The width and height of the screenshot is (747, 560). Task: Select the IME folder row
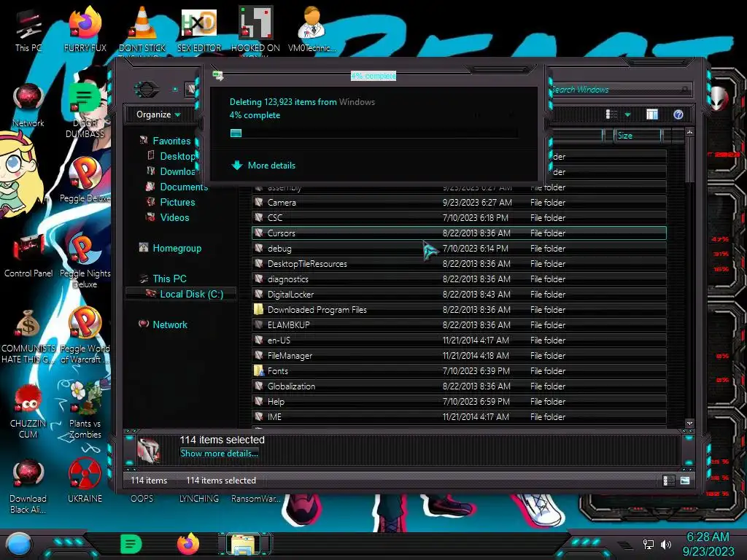click(459, 416)
